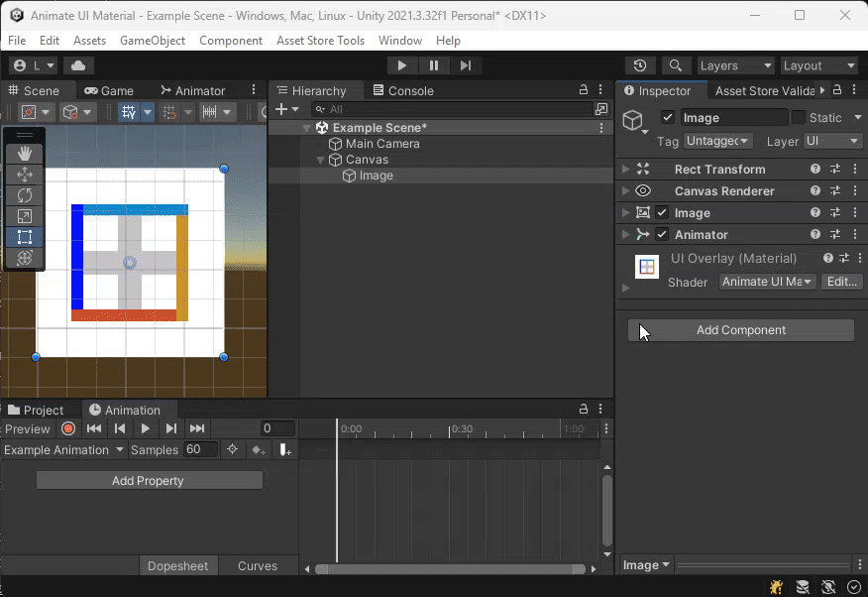Collapse the Canvas hierarchy item

coord(319,160)
